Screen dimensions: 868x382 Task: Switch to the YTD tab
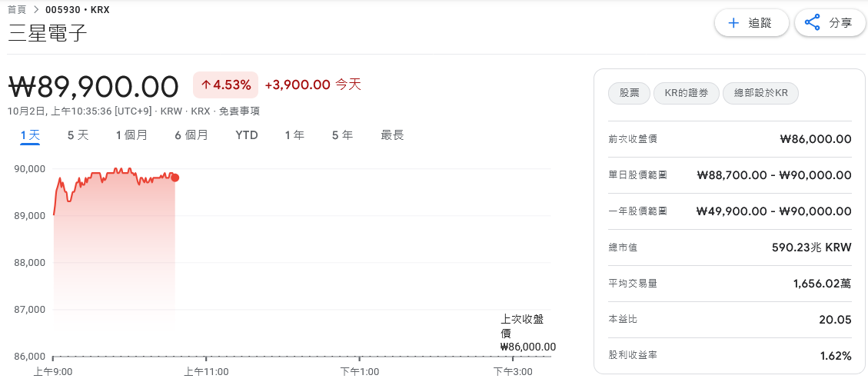pyautogui.click(x=247, y=135)
